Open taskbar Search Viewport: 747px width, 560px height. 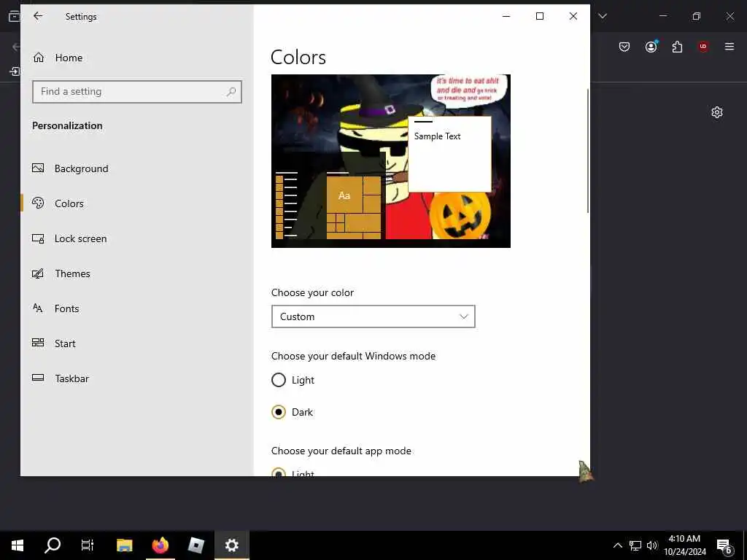click(53, 545)
